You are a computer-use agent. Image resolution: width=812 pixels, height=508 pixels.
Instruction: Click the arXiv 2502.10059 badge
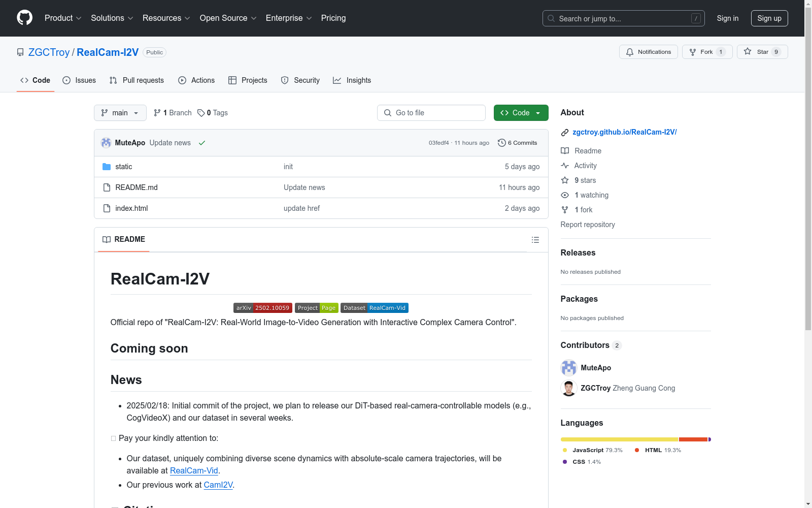pos(263,308)
